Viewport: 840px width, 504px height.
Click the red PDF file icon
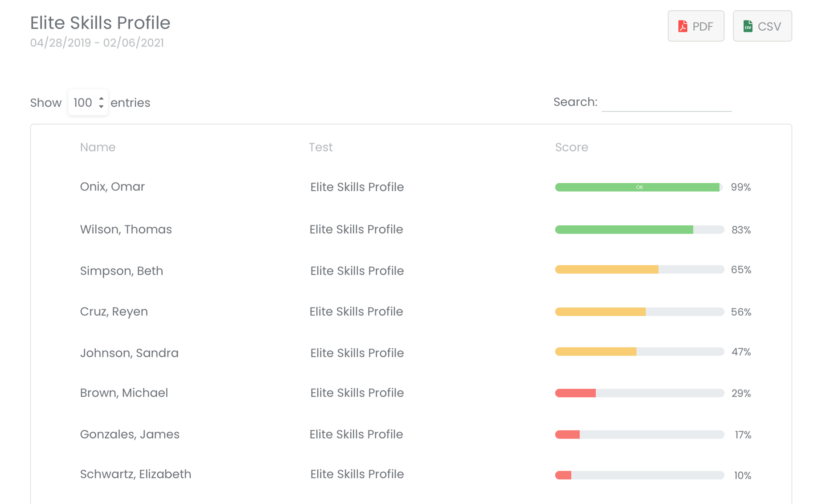pyautogui.click(x=682, y=26)
